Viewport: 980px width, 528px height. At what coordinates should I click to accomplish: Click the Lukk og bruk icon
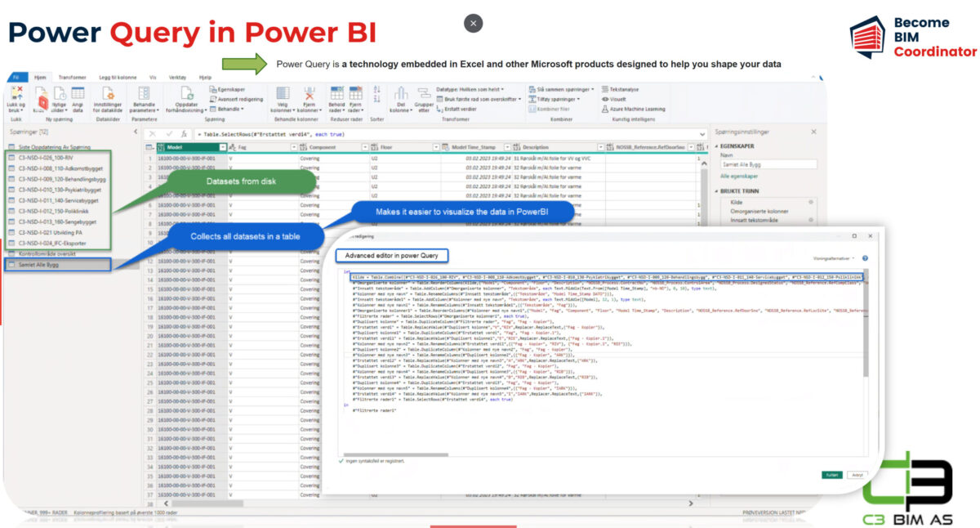16,93
